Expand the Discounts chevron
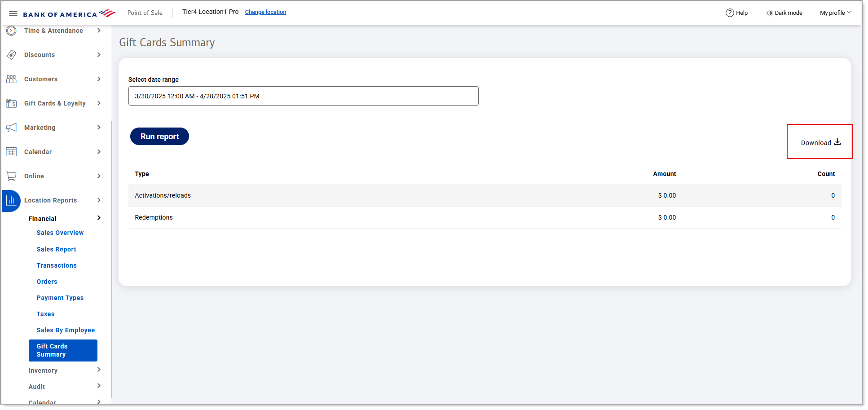The image size is (868, 410). coord(99,55)
